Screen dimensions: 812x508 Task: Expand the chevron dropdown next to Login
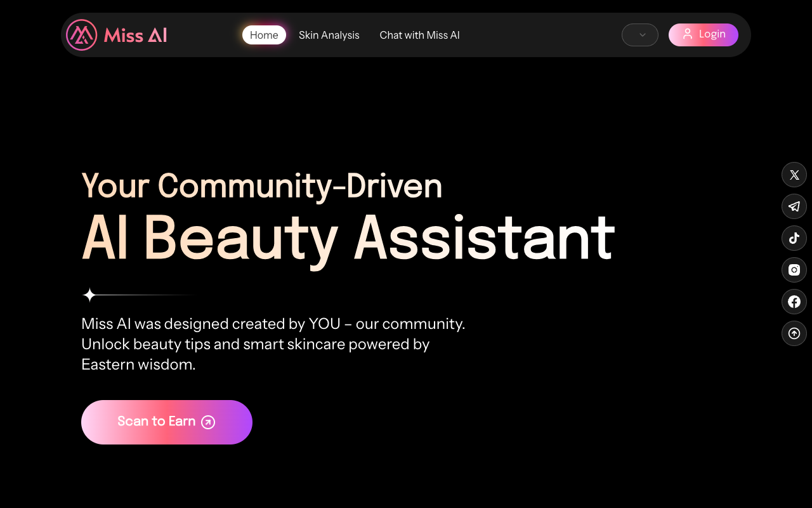click(639, 35)
